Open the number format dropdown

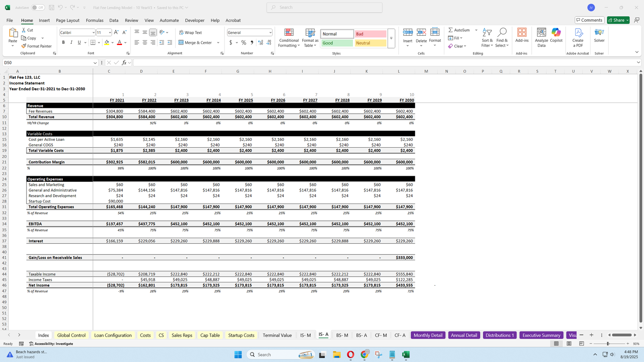270,33
